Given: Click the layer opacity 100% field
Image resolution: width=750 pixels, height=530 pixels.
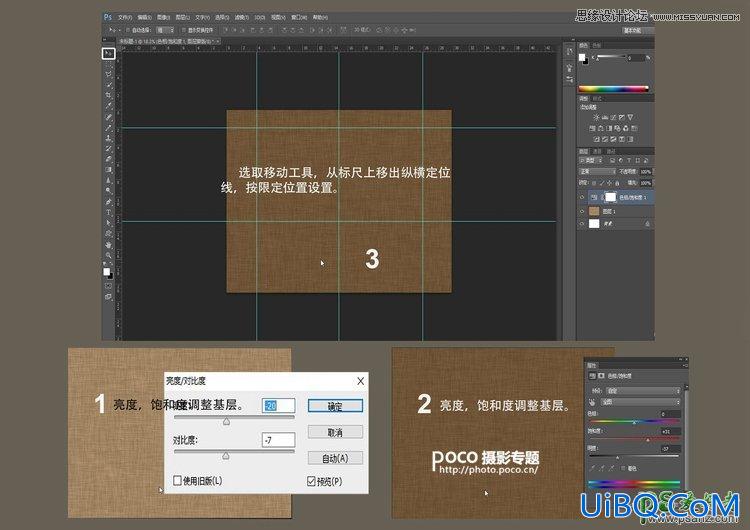Looking at the screenshot, I should tap(646, 171).
